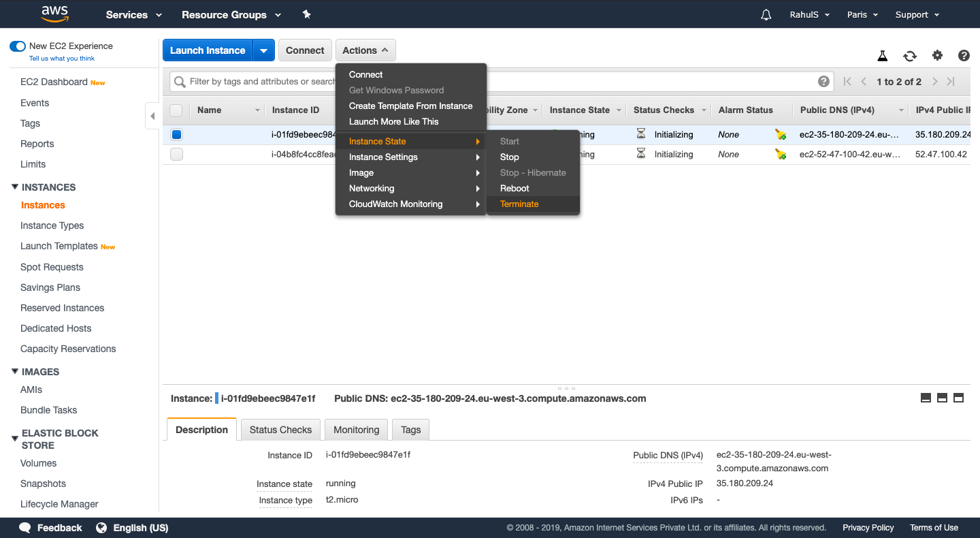The width and height of the screenshot is (980, 538).
Task: Open the help question mark icon
Action: (964, 56)
